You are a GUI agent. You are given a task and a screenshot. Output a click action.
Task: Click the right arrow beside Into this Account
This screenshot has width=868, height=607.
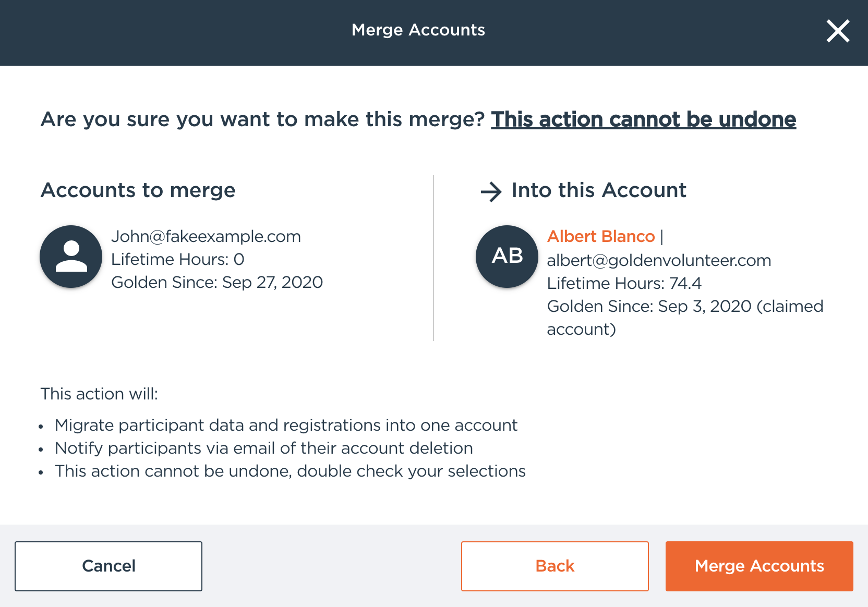(x=491, y=191)
